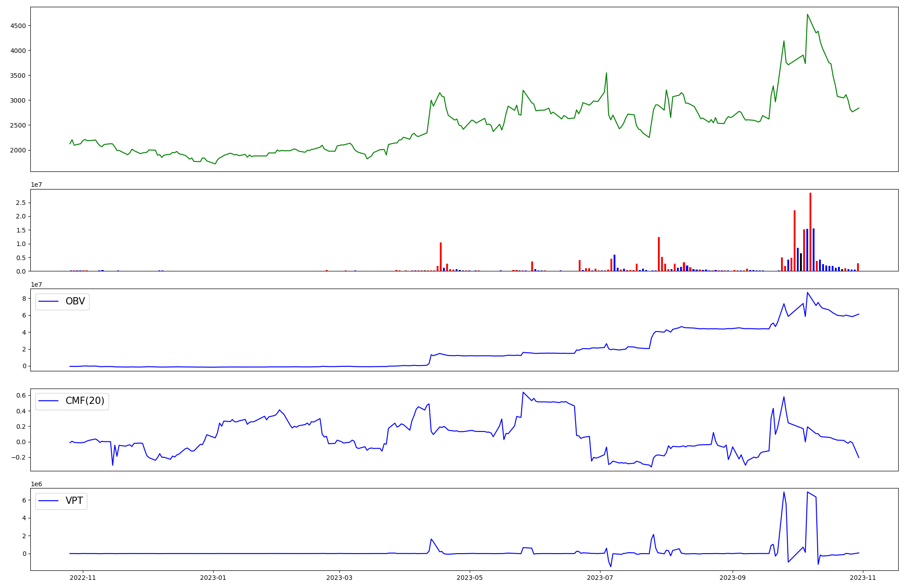Click the 2022-11 date tick label
905x588 pixels.
[x=83, y=578]
